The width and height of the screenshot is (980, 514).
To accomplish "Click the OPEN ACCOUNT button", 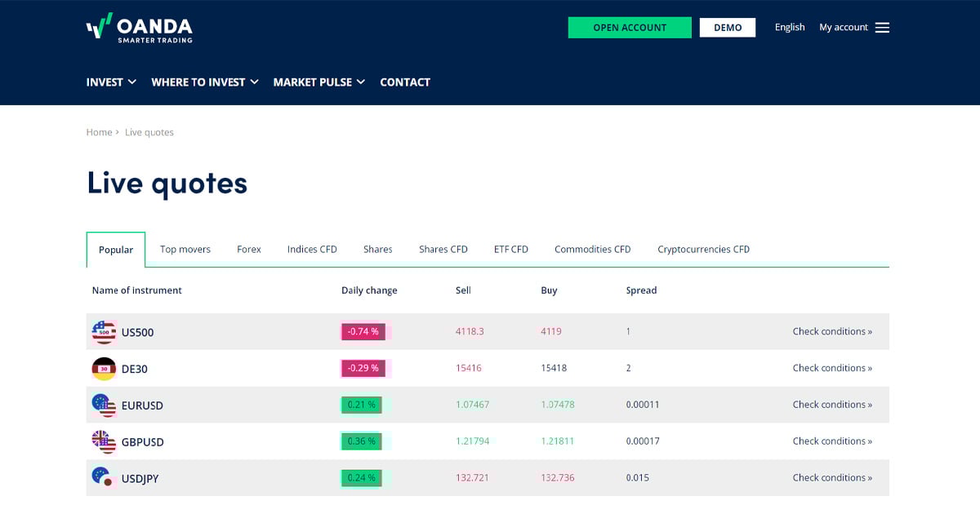I will [630, 27].
